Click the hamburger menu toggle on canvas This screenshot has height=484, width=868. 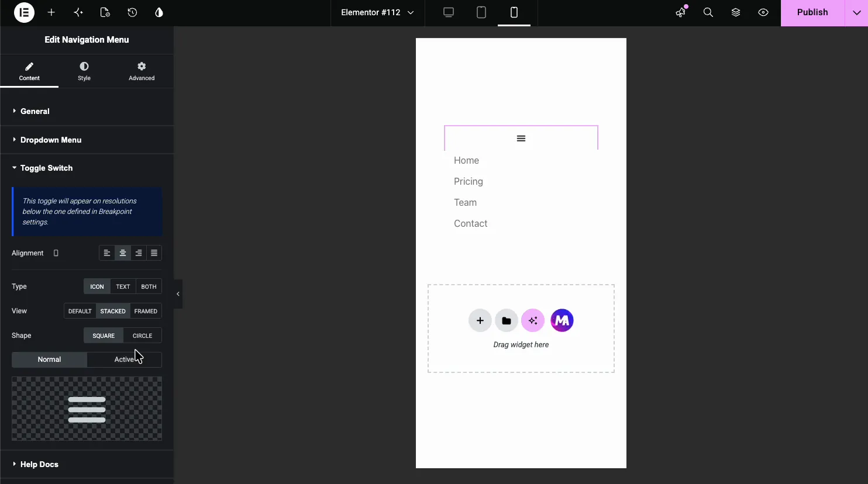point(521,139)
